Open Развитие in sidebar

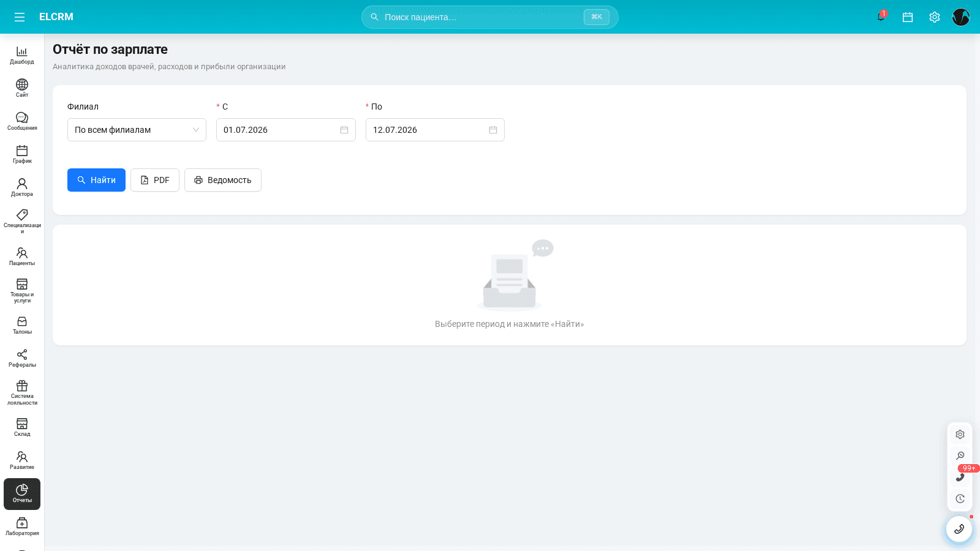[22, 460]
